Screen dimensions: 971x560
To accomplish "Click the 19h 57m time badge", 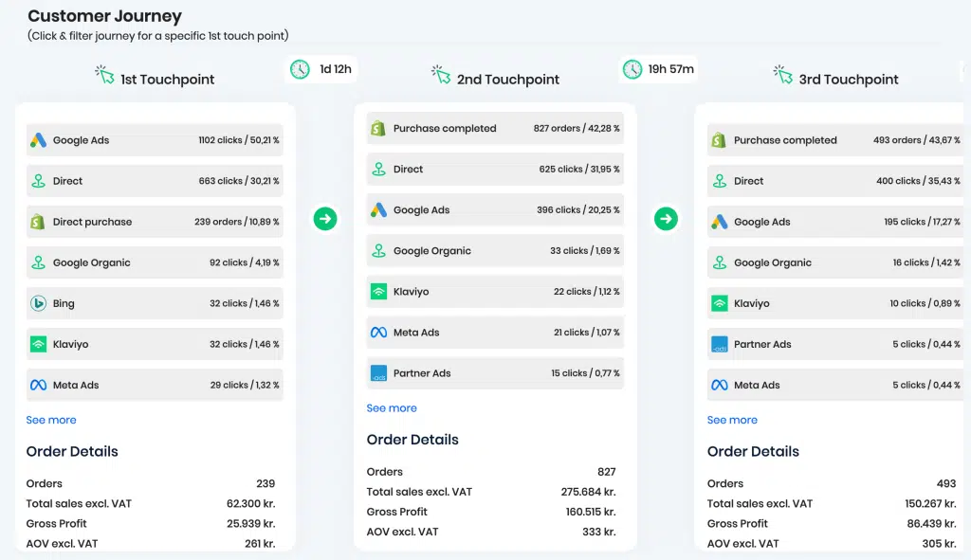I will (x=658, y=69).
